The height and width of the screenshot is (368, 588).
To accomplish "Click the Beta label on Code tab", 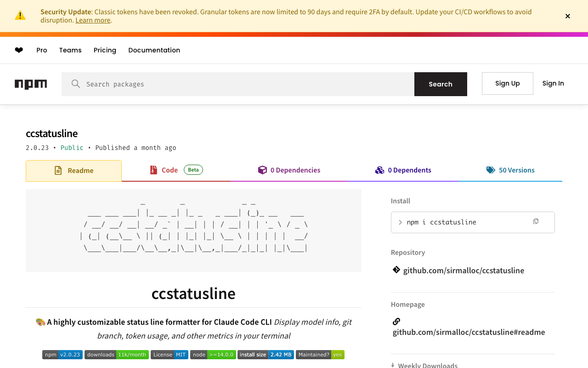I will point(193,170).
